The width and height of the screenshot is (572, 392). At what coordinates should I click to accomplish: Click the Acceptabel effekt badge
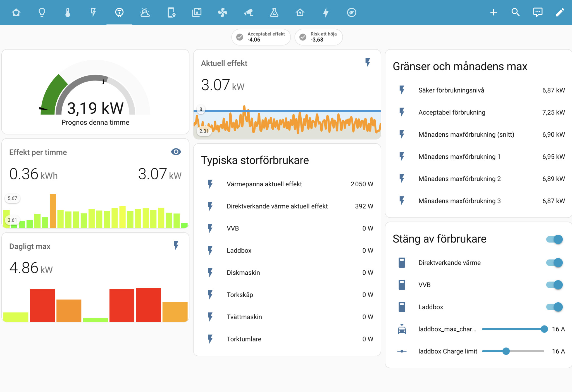pos(261,37)
